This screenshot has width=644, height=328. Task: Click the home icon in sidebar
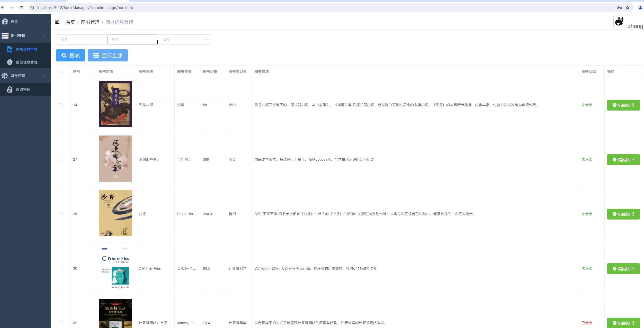coord(5,21)
